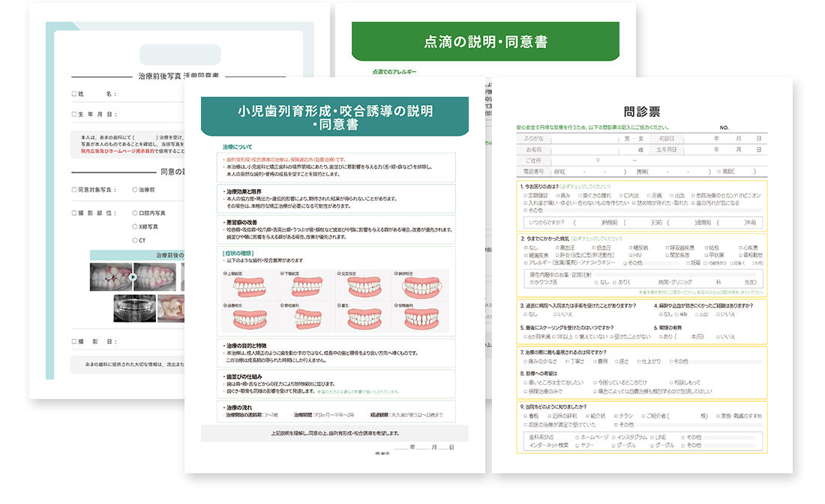The height and width of the screenshot is (504, 825).
Task: Click the 下顎前突 teeth illustration
Action: [x=307, y=288]
